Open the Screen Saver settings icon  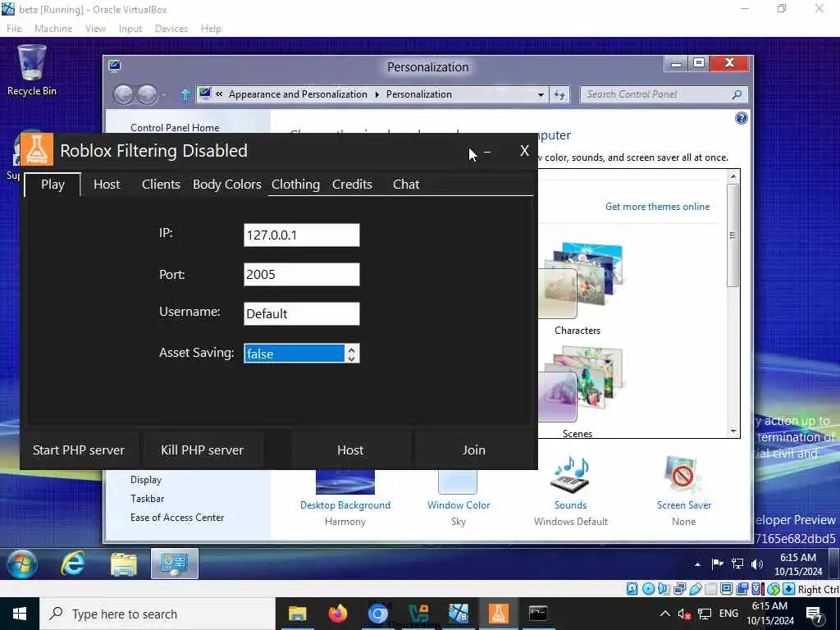pos(683,475)
